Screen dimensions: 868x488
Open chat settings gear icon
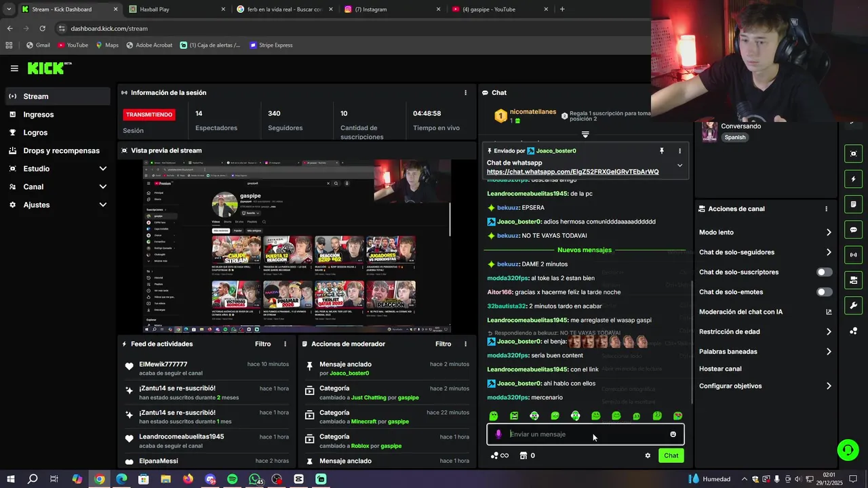coord(648,455)
